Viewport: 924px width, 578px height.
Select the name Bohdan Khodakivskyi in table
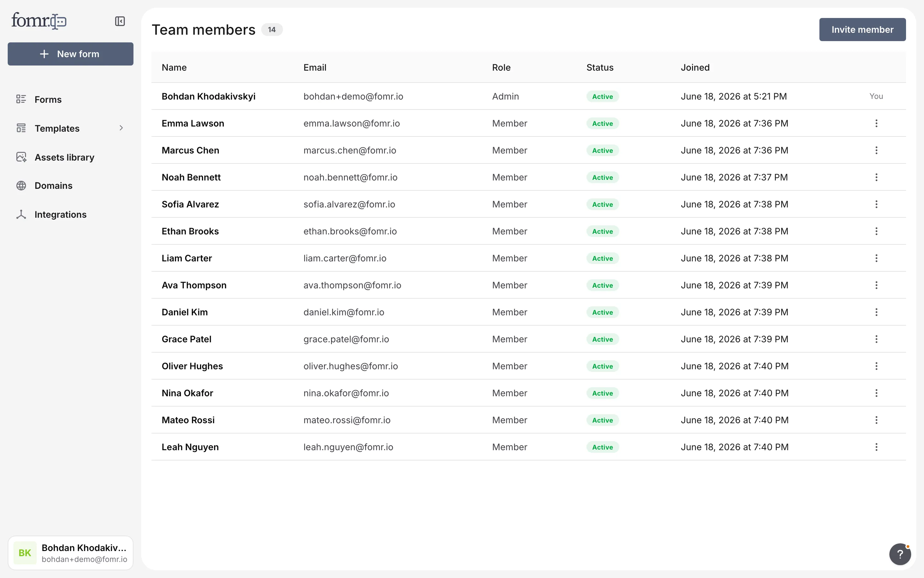click(x=209, y=96)
